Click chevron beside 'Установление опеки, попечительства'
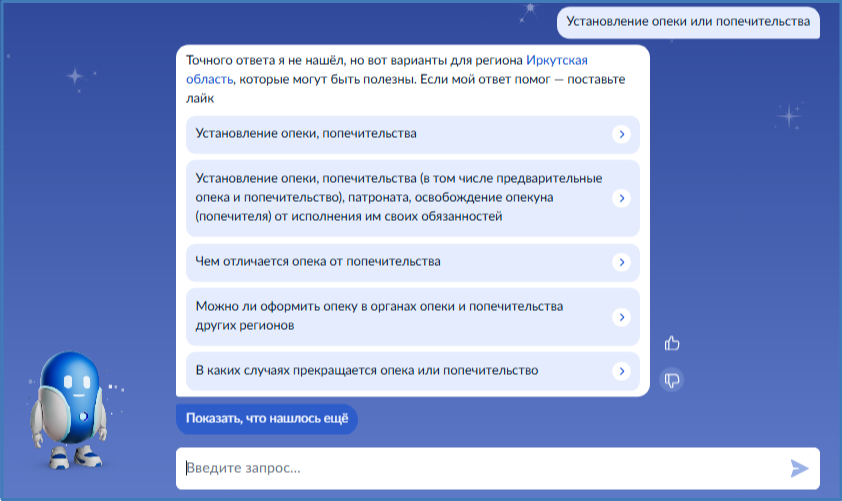This screenshot has width=842, height=501. coord(621,134)
